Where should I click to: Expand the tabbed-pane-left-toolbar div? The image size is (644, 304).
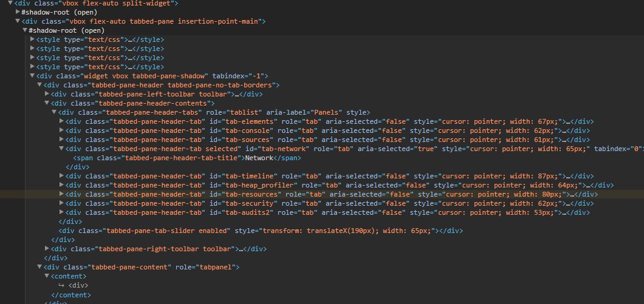click(x=47, y=94)
